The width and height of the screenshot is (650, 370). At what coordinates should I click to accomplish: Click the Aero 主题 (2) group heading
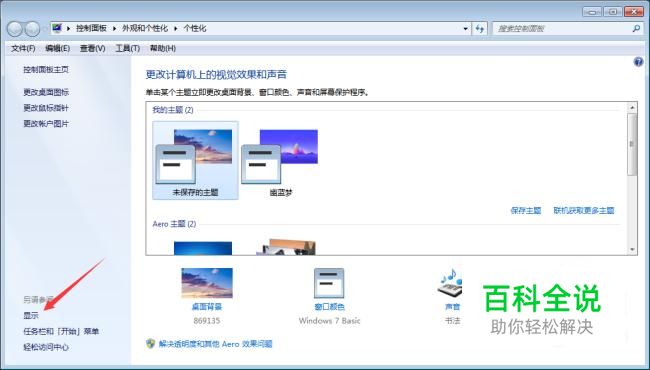coord(174,224)
